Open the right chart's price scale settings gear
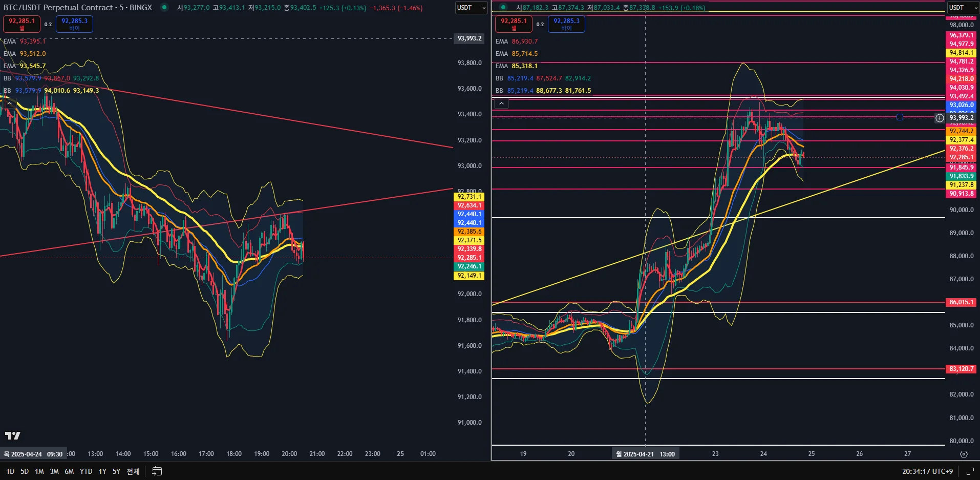 pos(964,454)
